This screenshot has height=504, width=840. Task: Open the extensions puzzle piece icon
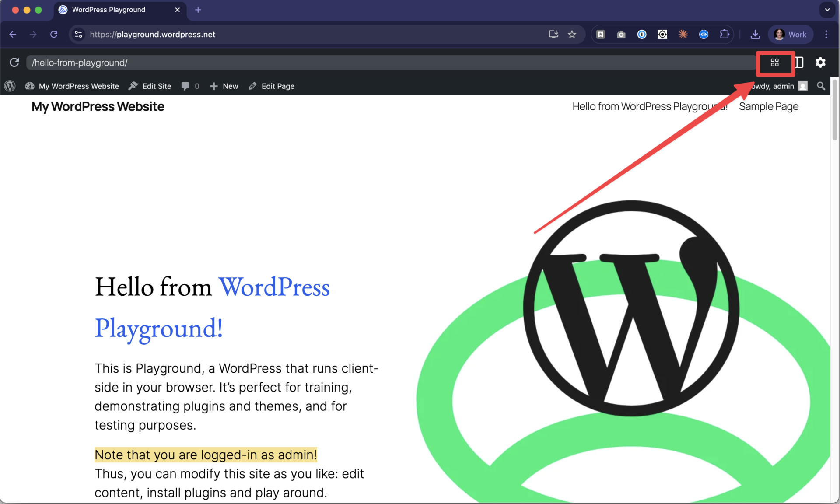coord(725,34)
